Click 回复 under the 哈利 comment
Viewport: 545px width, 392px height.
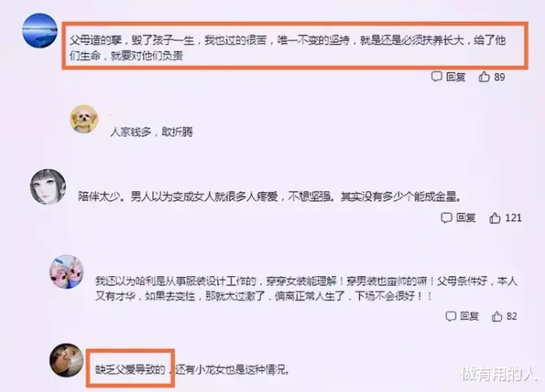coord(469,317)
